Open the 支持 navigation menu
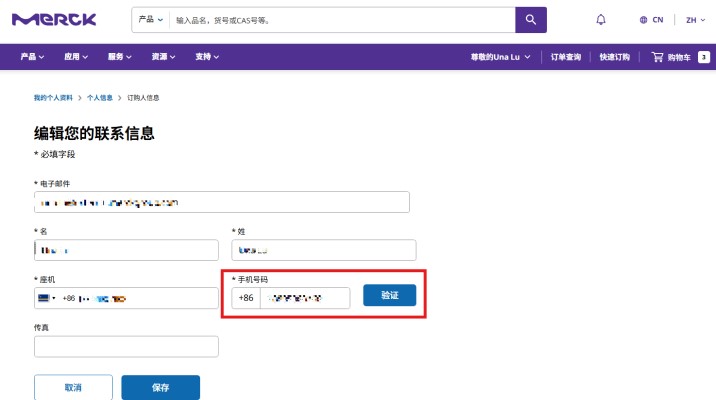This screenshot has height=400, width=716. point(207,57)
